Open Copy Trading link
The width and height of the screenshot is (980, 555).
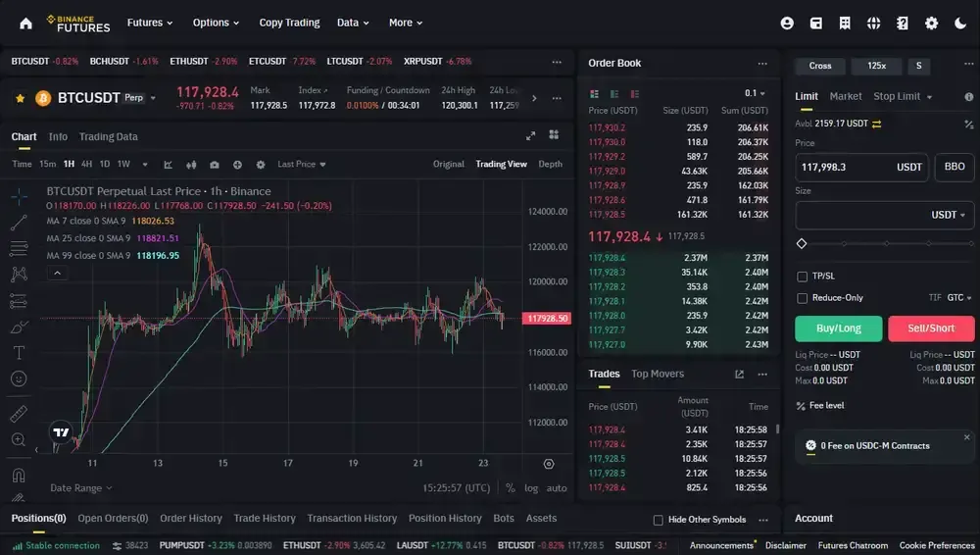click(x=289, y=23)
